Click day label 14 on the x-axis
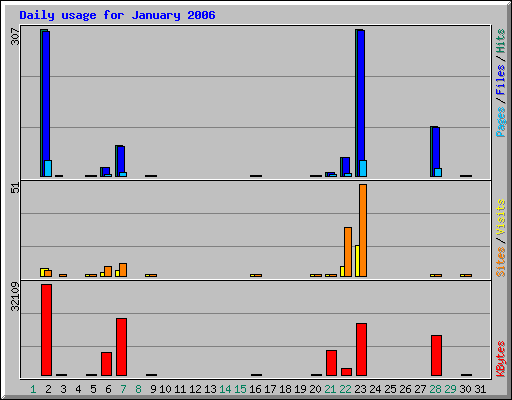The image size is (512, 400). click(225, 389)
